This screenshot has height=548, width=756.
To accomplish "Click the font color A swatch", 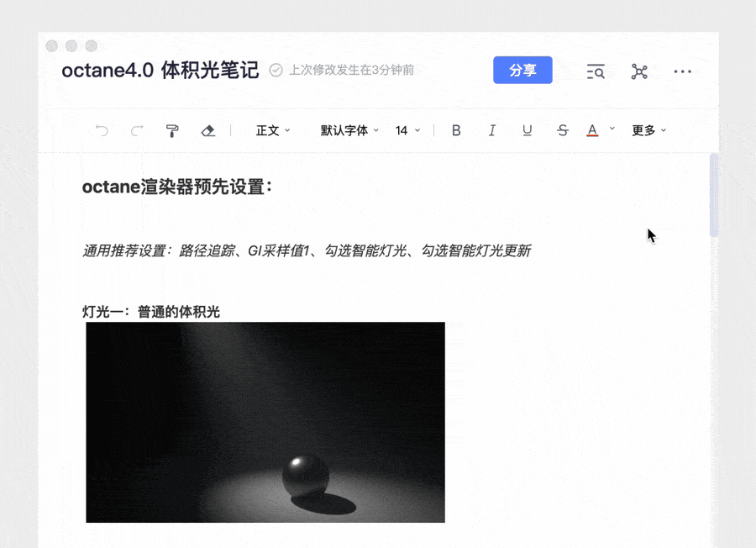I will coord(592,130).
